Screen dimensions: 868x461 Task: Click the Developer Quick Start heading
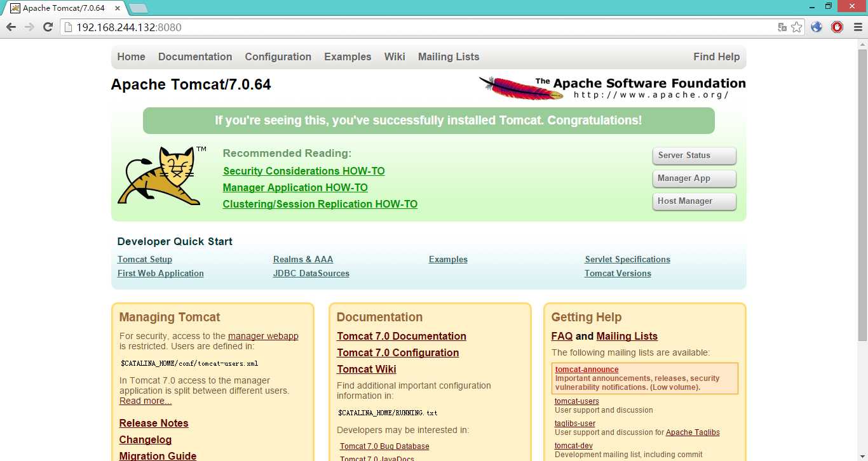(175, 241)
